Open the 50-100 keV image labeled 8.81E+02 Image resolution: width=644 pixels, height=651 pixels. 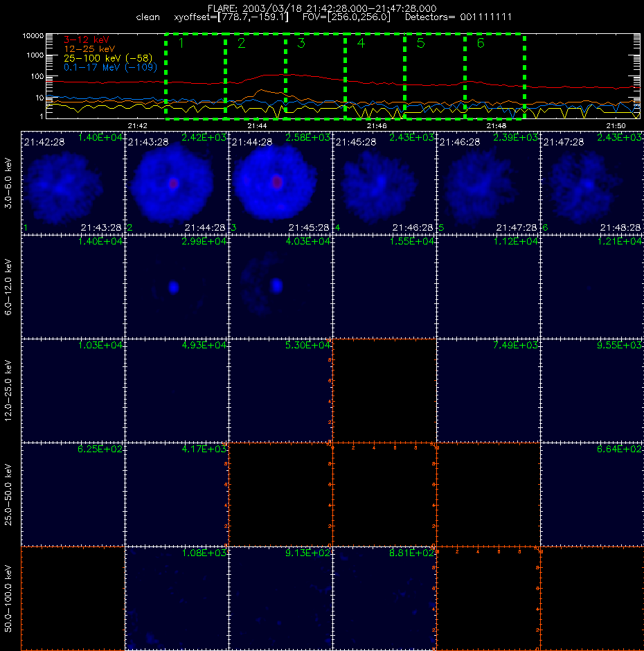(x=384, y=598)
